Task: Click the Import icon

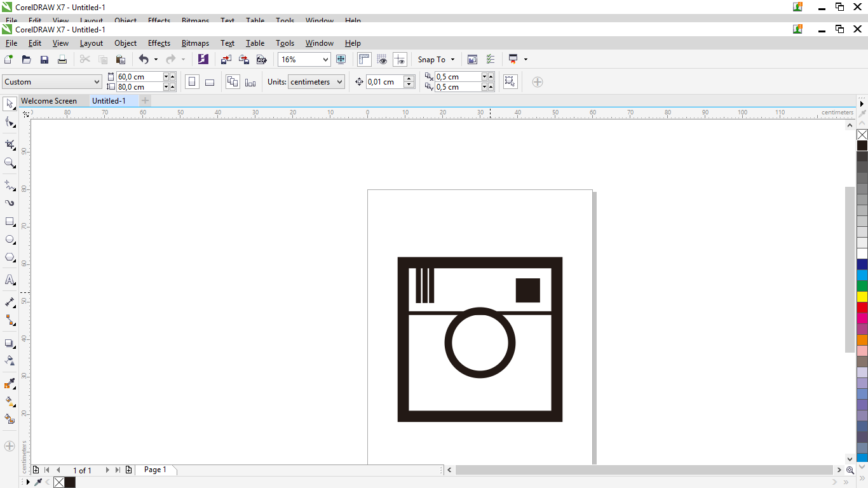Action: [226, 59]
